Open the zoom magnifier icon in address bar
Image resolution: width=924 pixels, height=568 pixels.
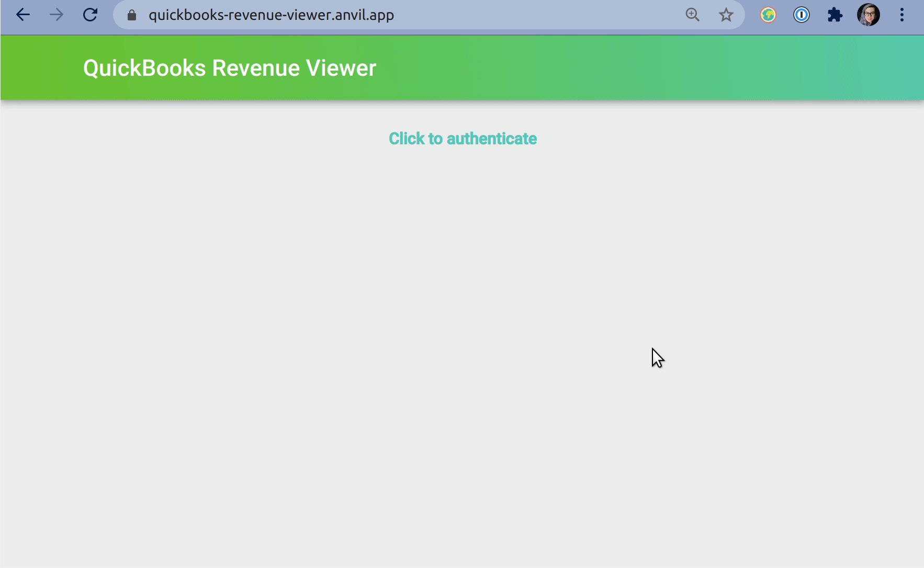pyautogui.click(x=692, y=15)
